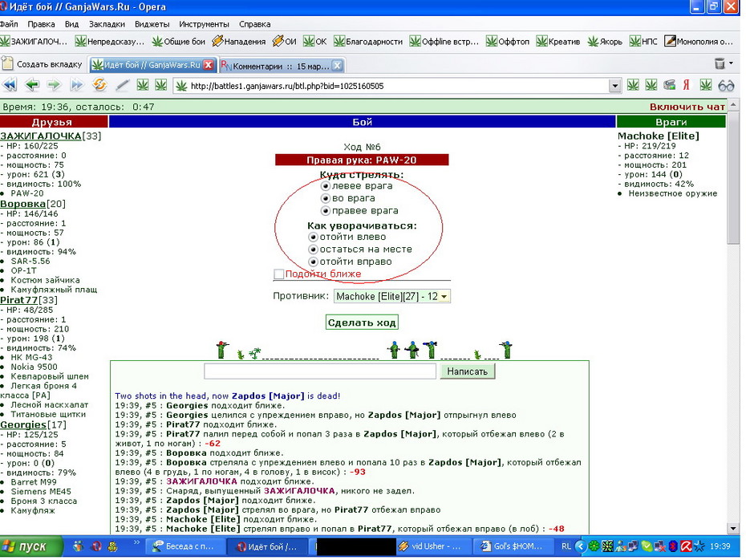Screen dimensions: 746x560
Task: Click the RL language indicator in tray
Action: (566, 546)
